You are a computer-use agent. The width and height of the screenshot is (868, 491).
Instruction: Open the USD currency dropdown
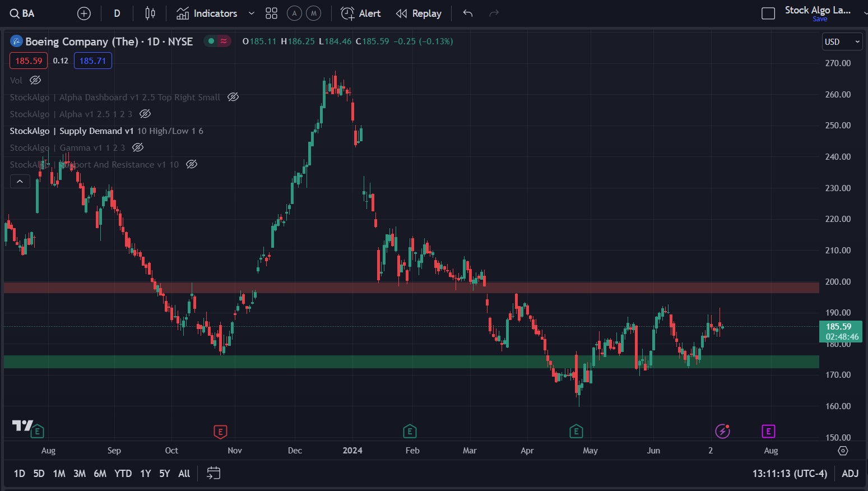pos(842,42)
